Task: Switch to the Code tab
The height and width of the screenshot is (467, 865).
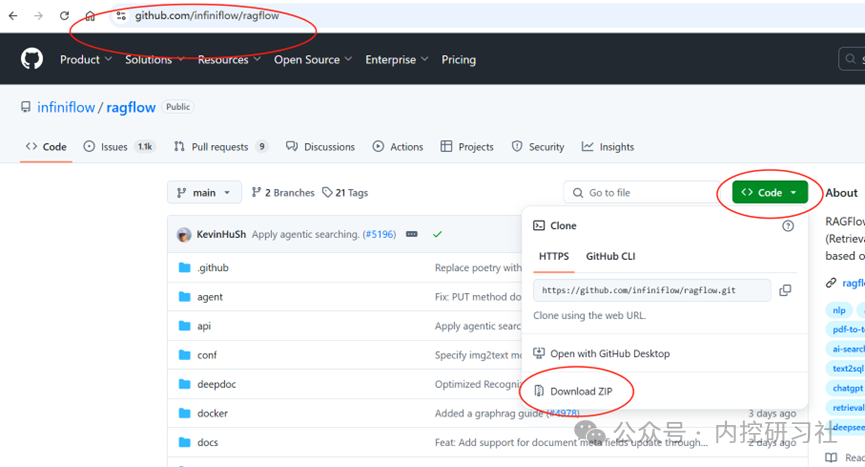Action: click(x=46, y=147)
